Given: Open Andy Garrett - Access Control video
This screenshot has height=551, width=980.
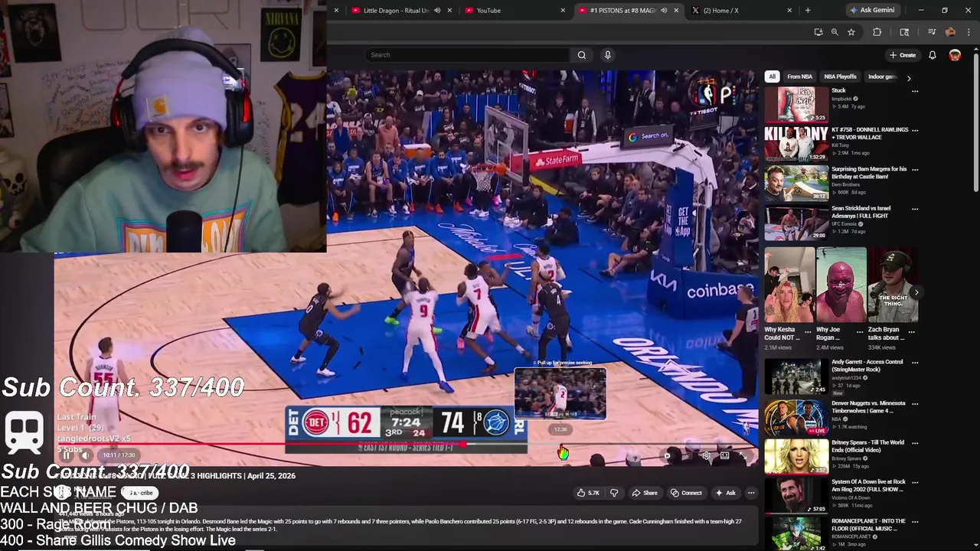Looking at the screenshot, I should click(x=796, y=377).
